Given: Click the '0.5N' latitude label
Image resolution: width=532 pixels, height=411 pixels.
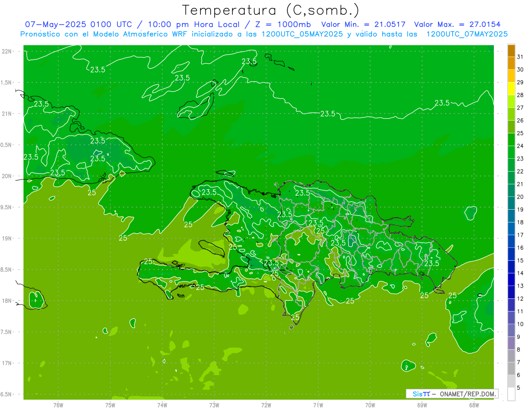Looking at the screenshot, I should click(x=7, y=145).
